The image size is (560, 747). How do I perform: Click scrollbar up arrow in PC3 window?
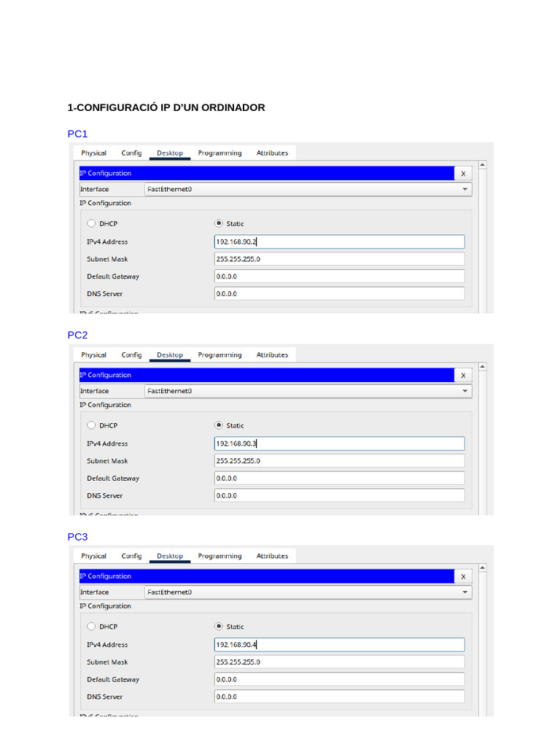[483, 568]
